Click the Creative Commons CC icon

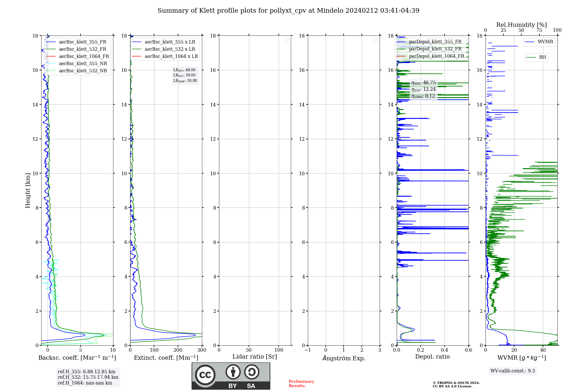(205, 375)
